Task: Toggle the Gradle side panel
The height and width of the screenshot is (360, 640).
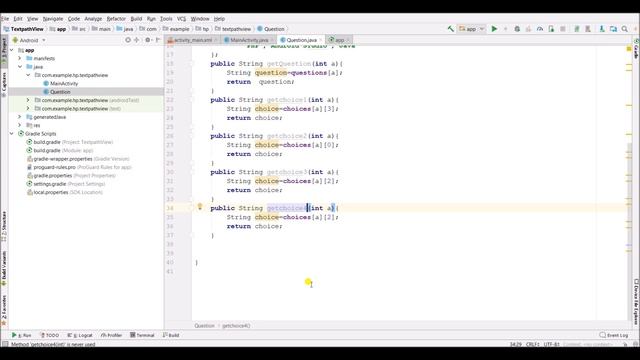Action: pyautogui.click(x=636, y=48)
